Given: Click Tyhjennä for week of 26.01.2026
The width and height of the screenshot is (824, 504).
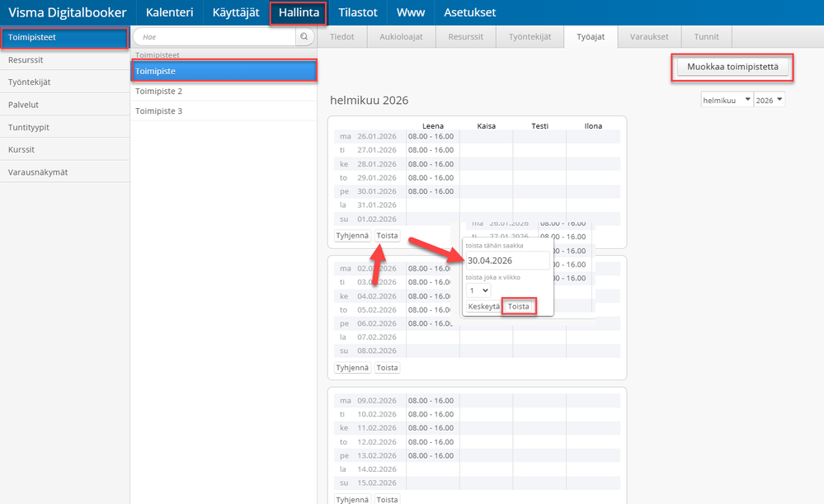Looking at the screenshot, I should pyautogui.click(x=352, y=235).
